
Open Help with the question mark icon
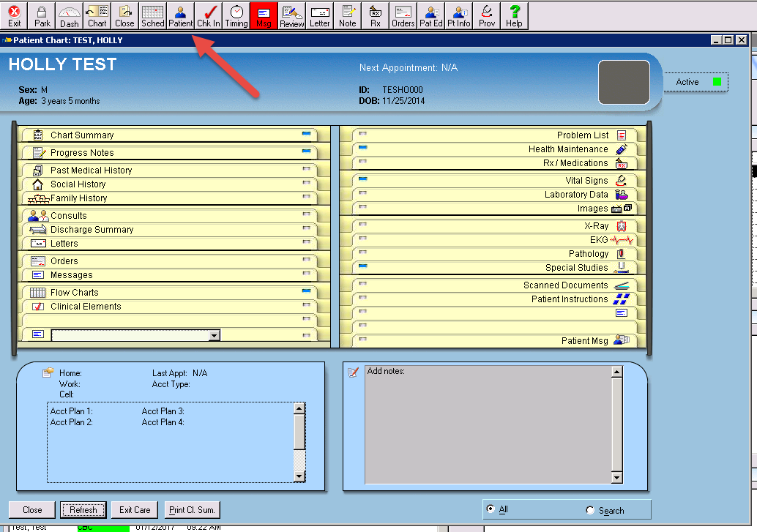click(x=515, y=15)
